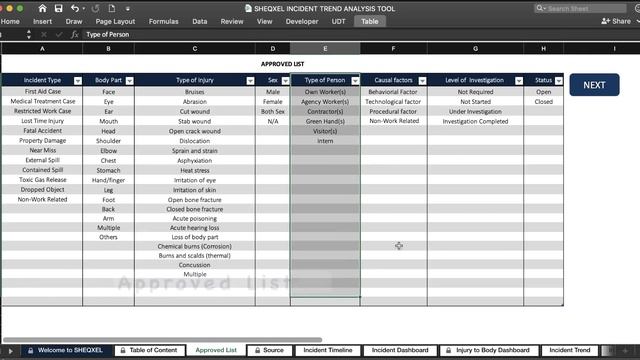
Task: Select the Contractor(s) cell
Action: [x=325, y=111]
